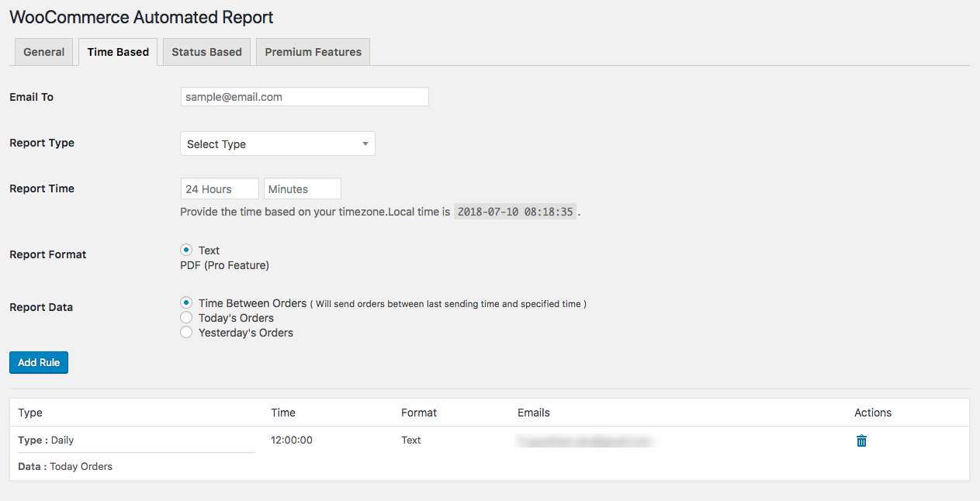Select Yesterday's Orders radio option

186,333
